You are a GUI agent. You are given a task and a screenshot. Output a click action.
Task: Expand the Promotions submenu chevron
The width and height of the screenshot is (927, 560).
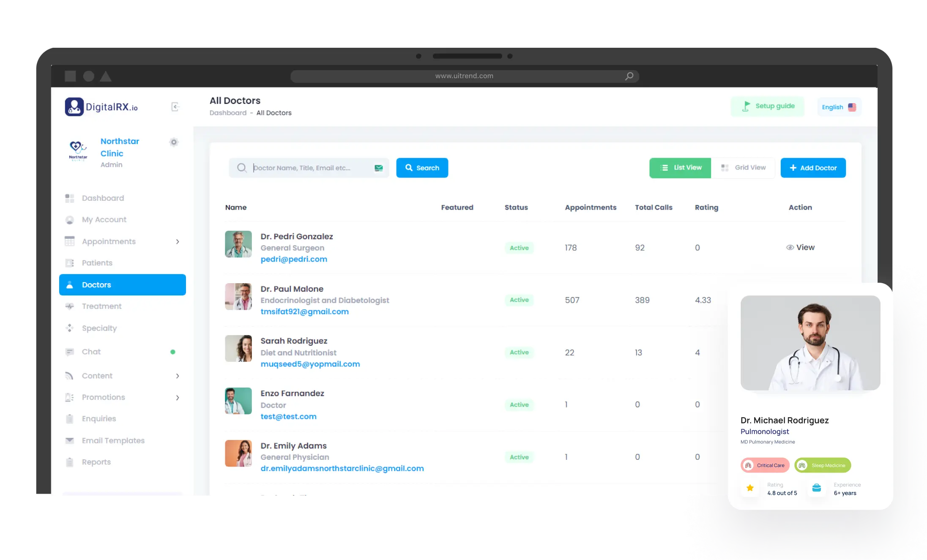178,398
